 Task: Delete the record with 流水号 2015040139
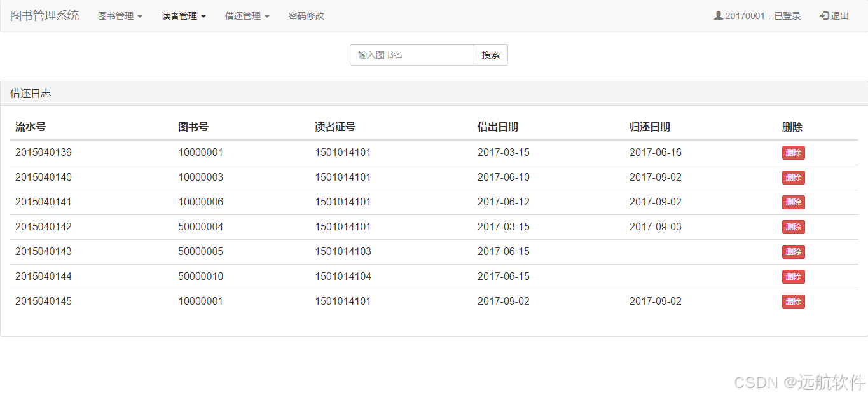click(793, 153)
